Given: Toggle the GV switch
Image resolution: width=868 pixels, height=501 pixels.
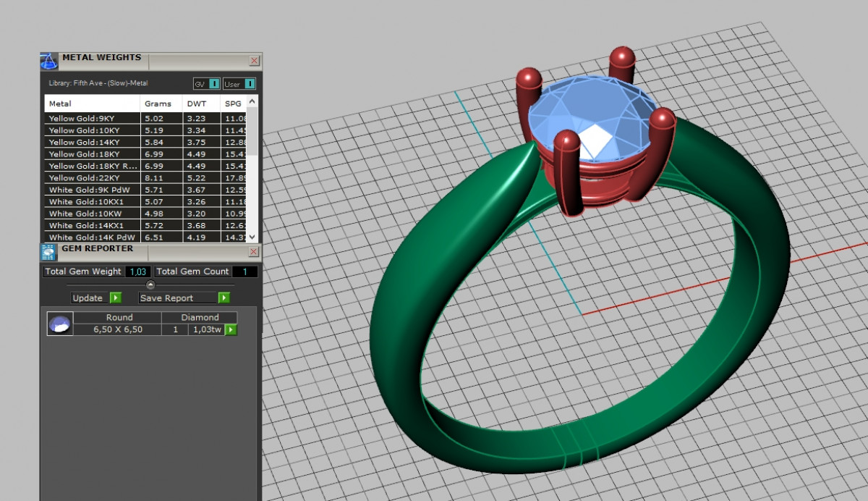Looking at the screenshot, I should (x=213, y=84).
